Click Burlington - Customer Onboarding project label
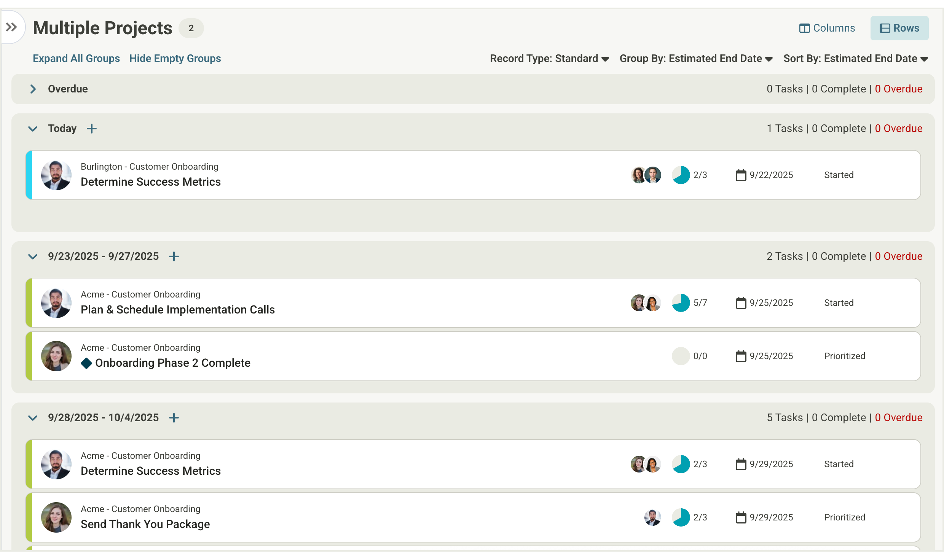Image resolution: width=944 pixels, height=560 pixels. coord(150,167)
